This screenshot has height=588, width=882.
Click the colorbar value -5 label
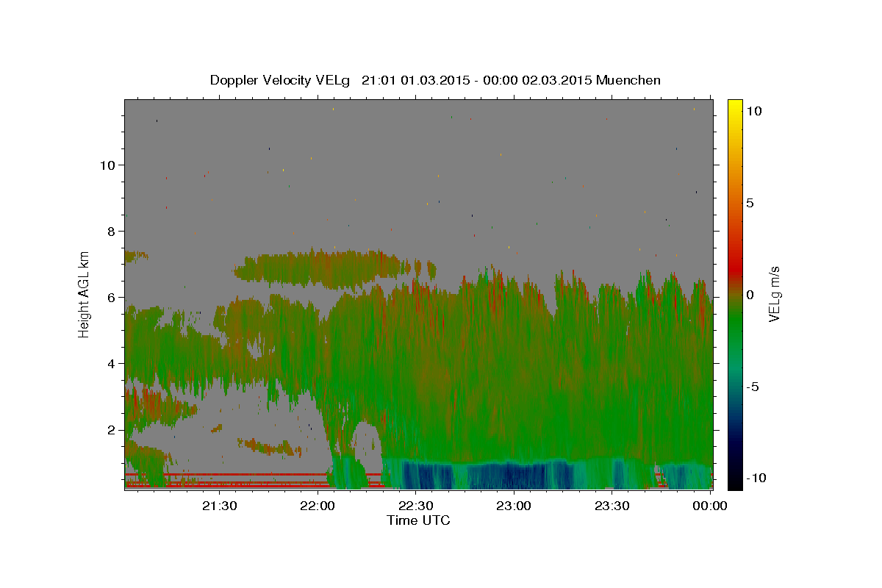click(x=753, y=387)
